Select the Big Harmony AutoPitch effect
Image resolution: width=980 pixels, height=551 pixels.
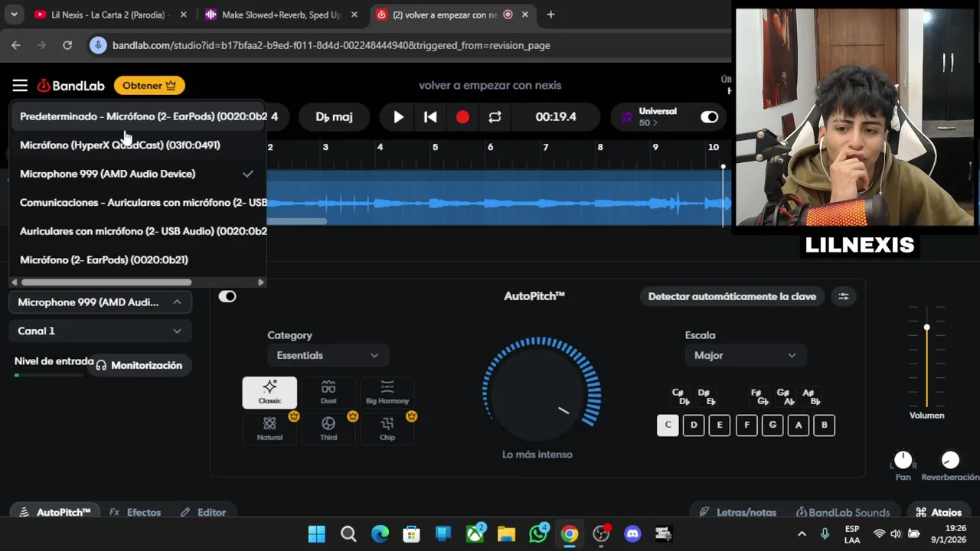point(387,393)
